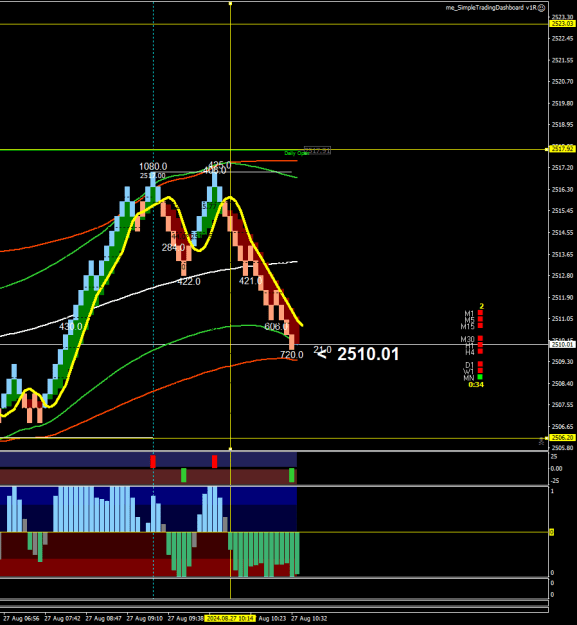Click the M1 red trend indicator square
Viewport: 577px width, 625px height.
(480, 313)
